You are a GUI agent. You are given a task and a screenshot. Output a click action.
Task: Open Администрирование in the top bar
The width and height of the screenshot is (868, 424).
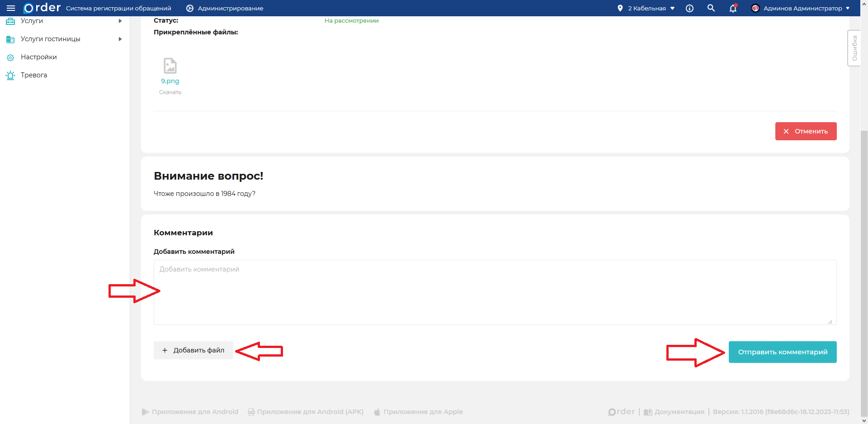(x=225, y=8)
